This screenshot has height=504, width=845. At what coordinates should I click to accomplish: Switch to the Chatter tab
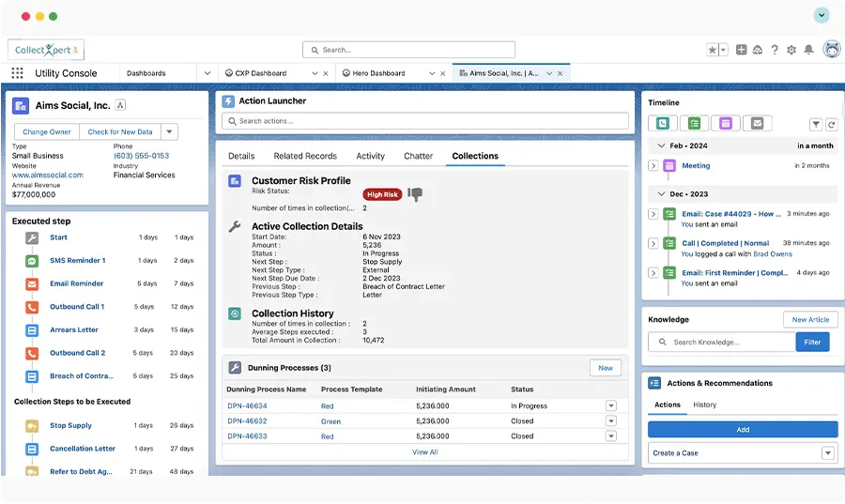[x=418, y=156]
